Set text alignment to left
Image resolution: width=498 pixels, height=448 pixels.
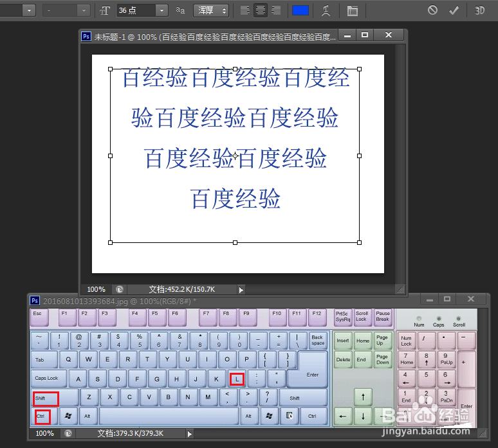pyautogui.click(x=244, y=10)
